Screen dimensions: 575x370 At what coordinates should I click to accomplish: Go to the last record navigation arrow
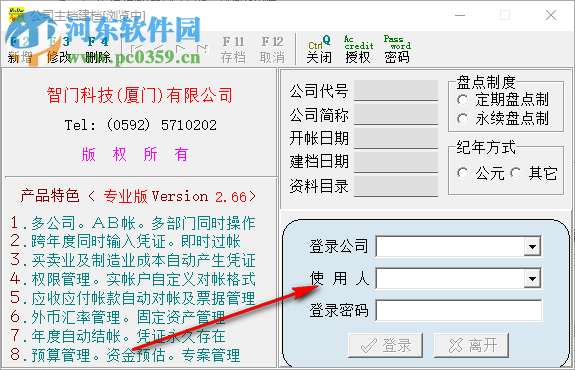202,50
